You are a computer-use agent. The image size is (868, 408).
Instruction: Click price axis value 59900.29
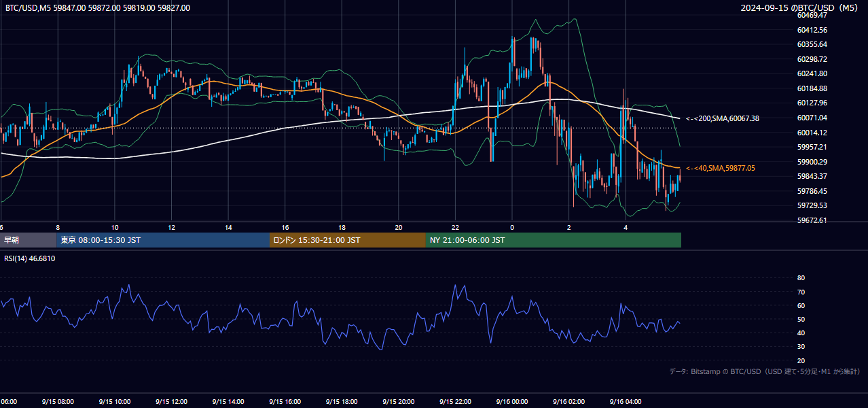[812, 162]
